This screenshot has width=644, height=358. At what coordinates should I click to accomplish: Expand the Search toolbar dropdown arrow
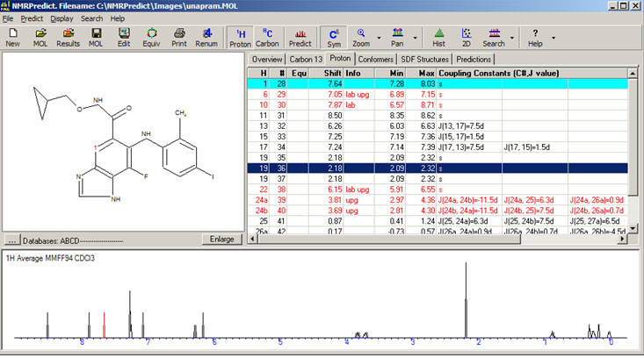(x=511, y=37)
